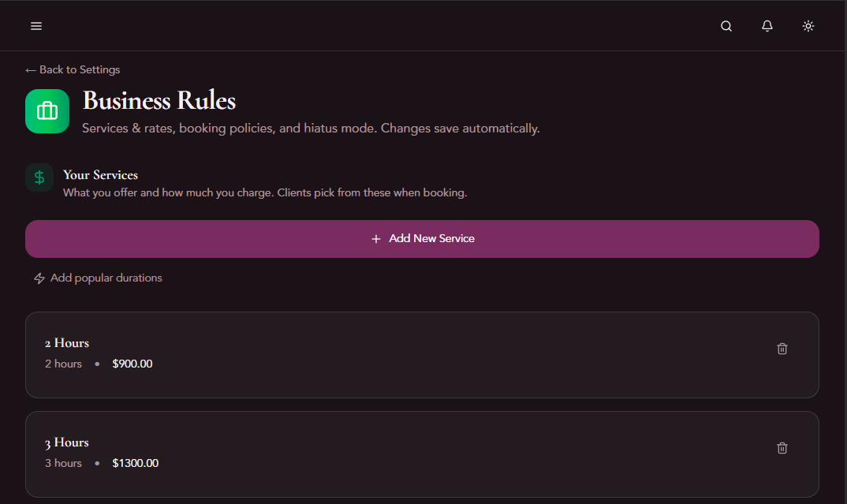Open the 3 Hours service card
Screen dimensions: 847x504
pyautogui.click(x=394, y=453)
